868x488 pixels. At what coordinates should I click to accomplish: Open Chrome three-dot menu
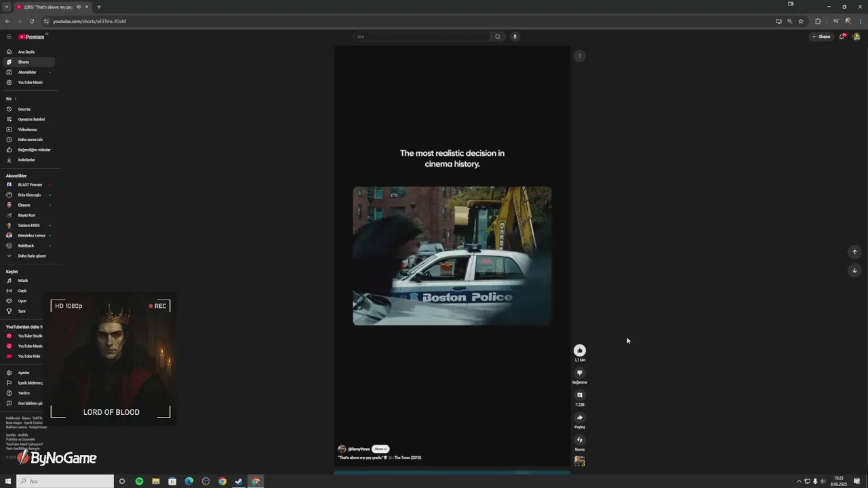click(x=861, y=21)
